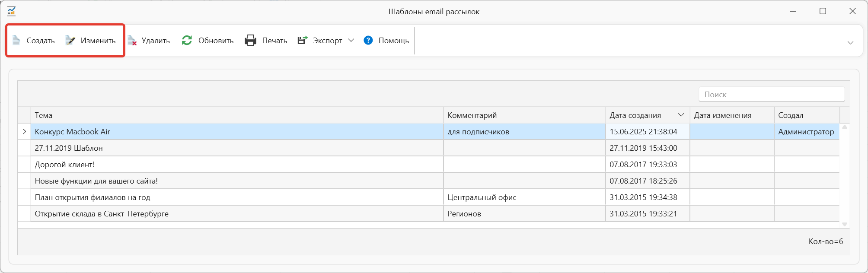
Task: Sort by the Дата изменения column header
Action: tap(732, 115)
